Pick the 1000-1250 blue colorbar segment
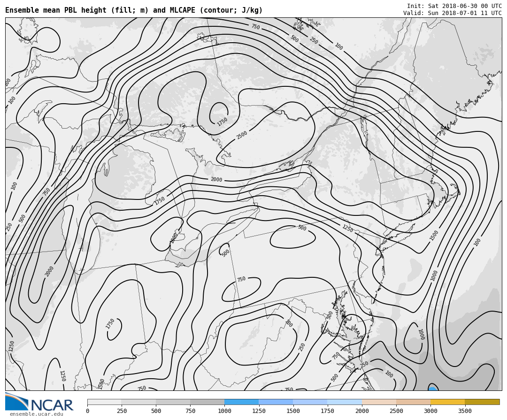Image resolution: width=507 pixels, height=420 pixels. pos(242,402)
